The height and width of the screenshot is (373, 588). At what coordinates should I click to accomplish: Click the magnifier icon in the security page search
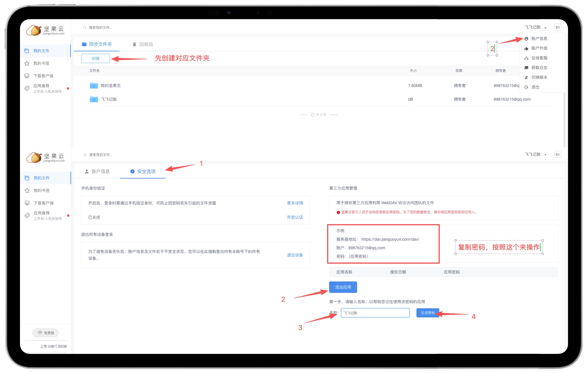85,155
